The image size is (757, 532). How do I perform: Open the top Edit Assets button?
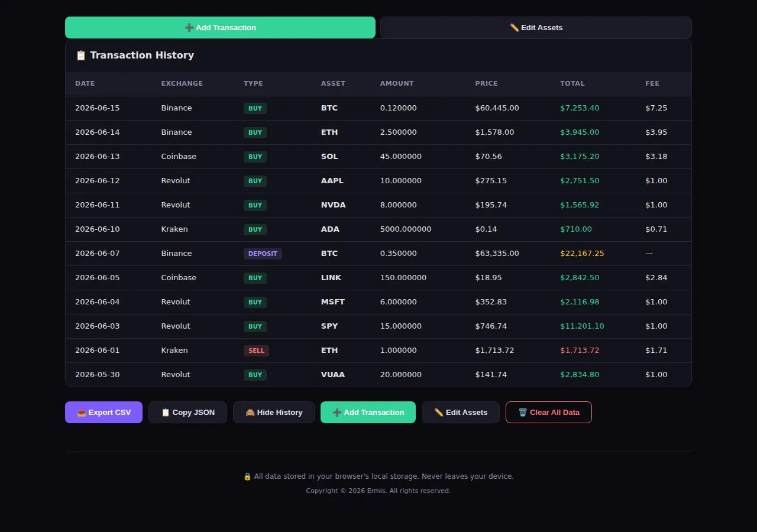click(x=536, y=27)
